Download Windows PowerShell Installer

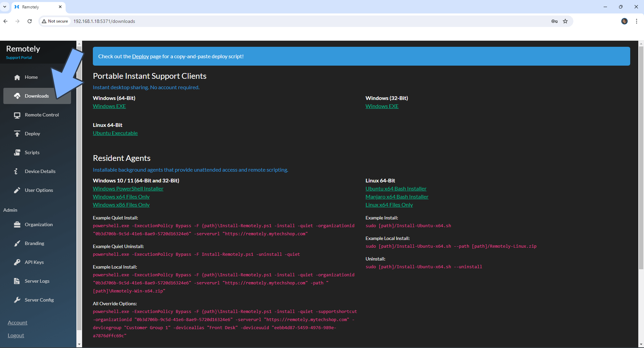pyautogui.click(x=128, y=188)
